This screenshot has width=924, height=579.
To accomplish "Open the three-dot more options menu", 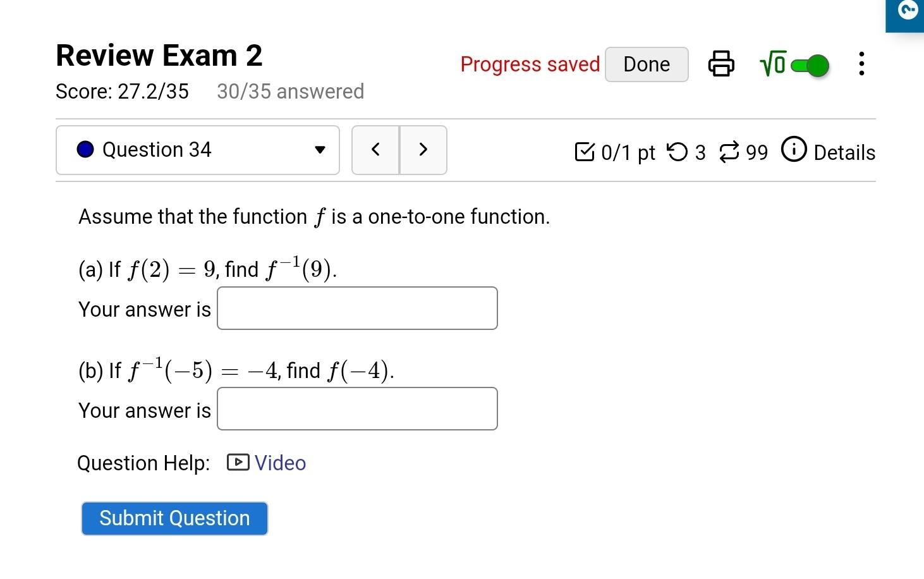I will [861, 64].
